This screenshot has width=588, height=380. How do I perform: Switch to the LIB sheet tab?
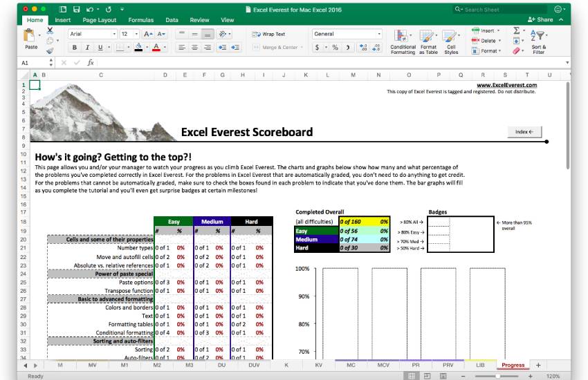[x=480, y=365]
